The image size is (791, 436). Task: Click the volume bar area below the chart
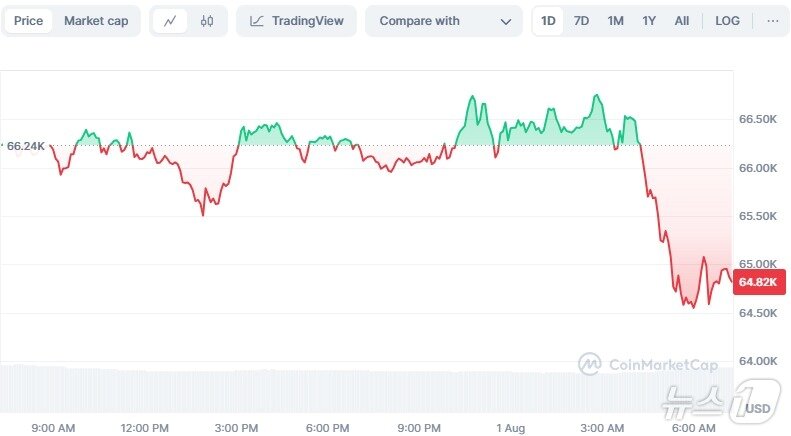(300, 388)
